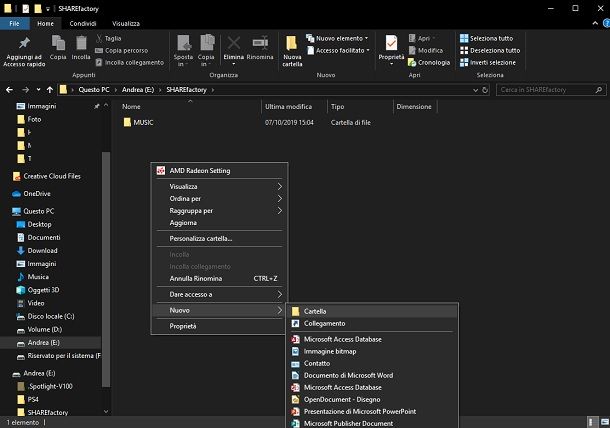Open Download in the navigation pane
Screen dimensions: 610x428
click(x=37, y=251)
